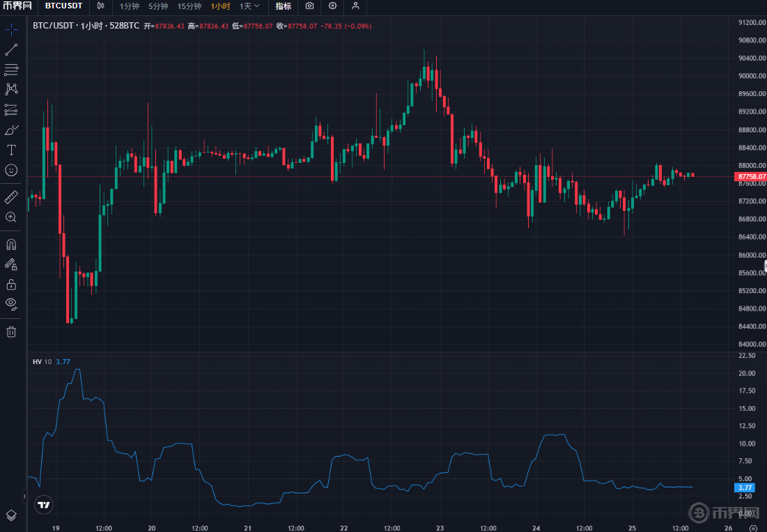The image size is (767, 532).
Task: Take a chart snapshot with camera icon
Action: point(309,6)
